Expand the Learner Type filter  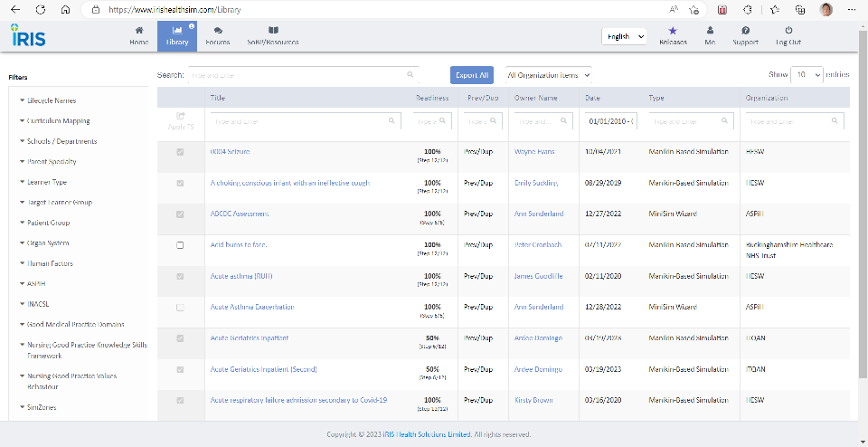click(x=43, y=182)
